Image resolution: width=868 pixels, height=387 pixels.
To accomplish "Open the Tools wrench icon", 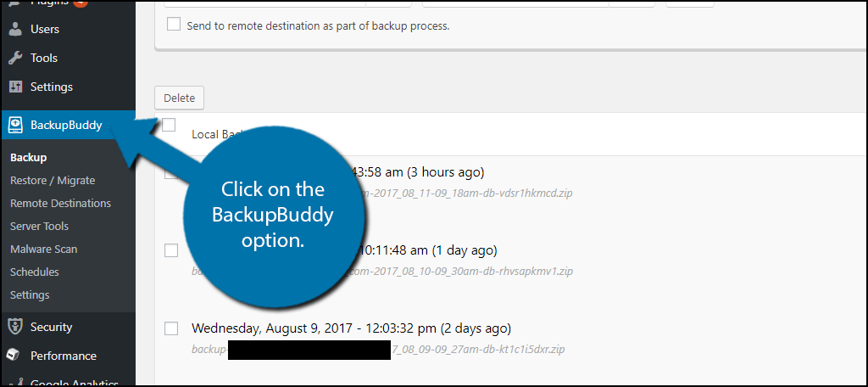I will (x=15, y=58).
